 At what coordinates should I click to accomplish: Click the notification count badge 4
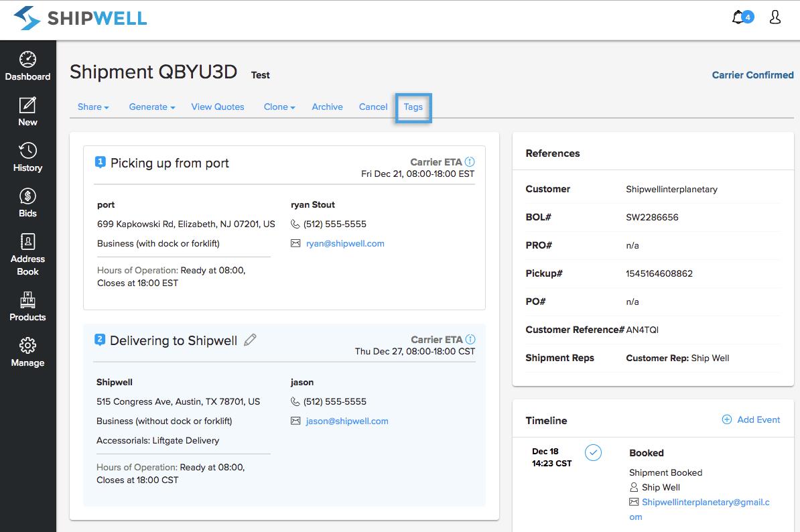click(x=748, y=17)
